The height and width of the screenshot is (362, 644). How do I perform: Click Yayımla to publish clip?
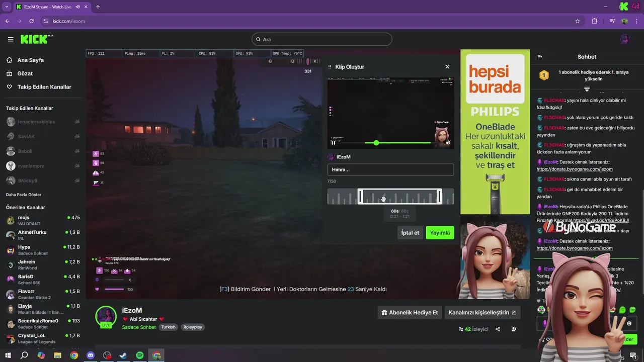click(440, 233)
